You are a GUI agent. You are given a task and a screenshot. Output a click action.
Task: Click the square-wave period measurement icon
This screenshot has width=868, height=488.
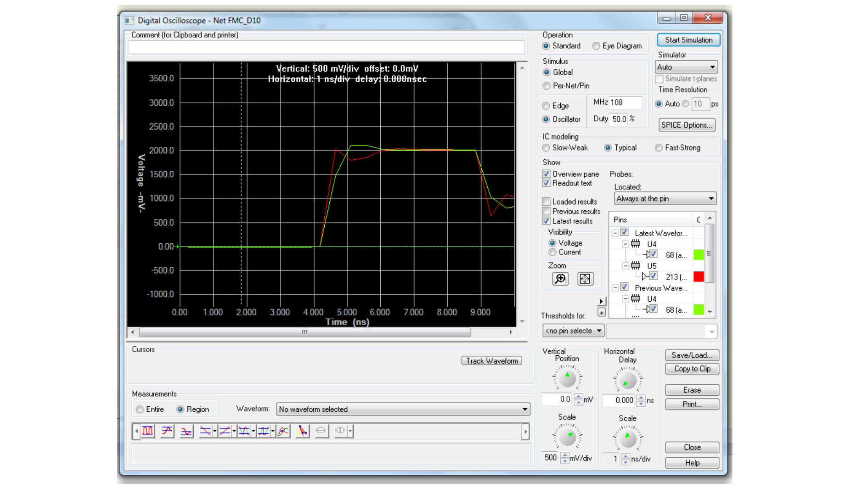point(147,431)
